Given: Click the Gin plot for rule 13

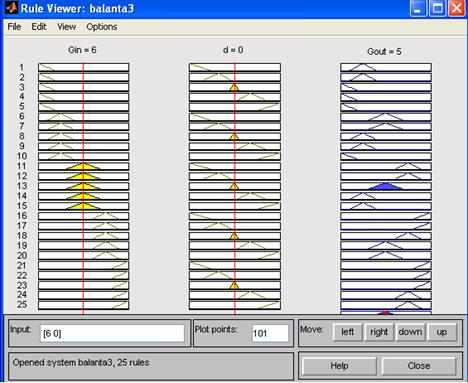Looking at the screenshot, I should click(83, 186).
